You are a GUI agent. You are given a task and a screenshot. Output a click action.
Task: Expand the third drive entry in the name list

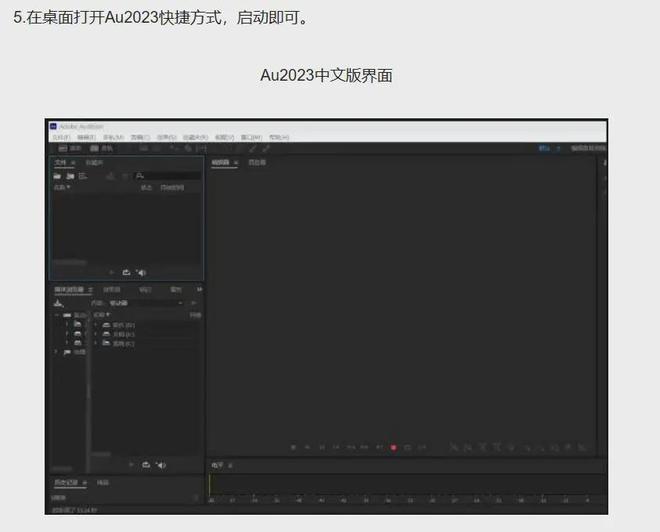tap(96, 343)
